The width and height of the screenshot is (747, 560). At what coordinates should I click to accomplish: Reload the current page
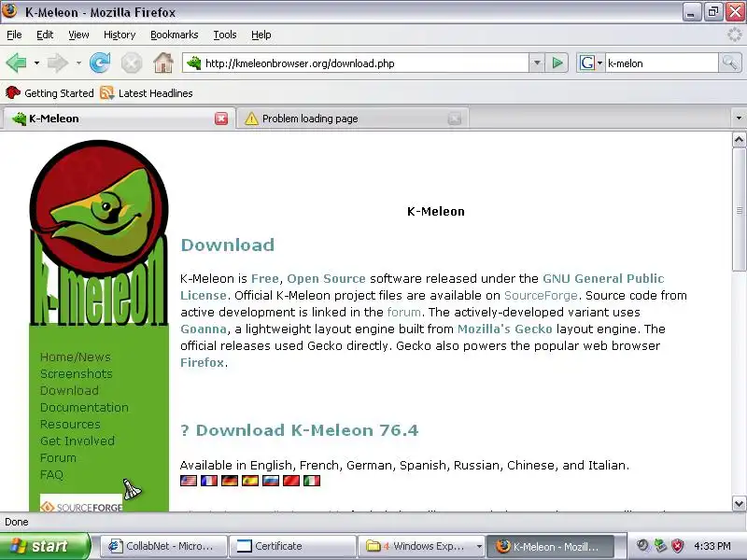pyautogui.click(x=100, y=63)
